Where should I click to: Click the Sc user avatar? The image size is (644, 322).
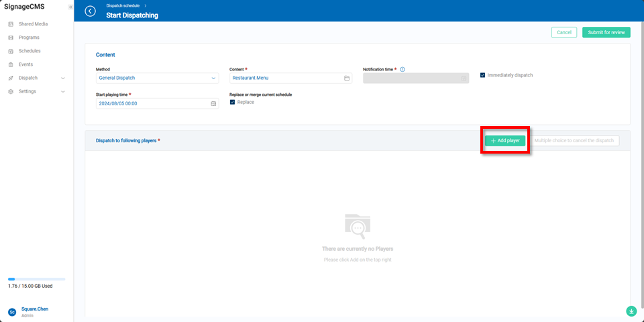pos(12,312)
